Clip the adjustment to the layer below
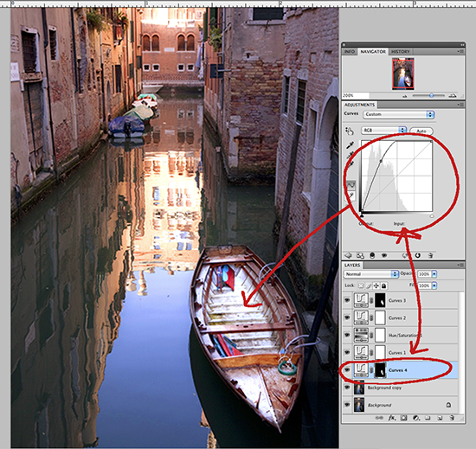Image resolution: width=476 pixels, height=449 pixels. pos(372,255)
